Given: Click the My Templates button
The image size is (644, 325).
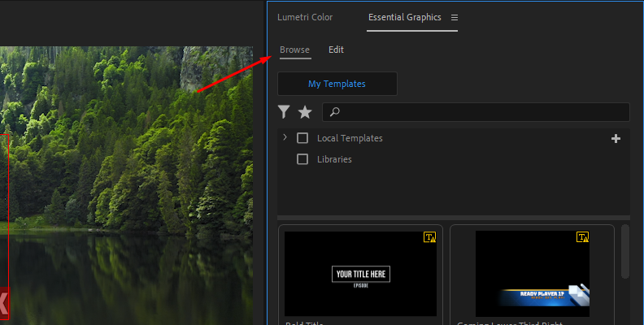Looking at the screenshot, I should click(337, 84).
